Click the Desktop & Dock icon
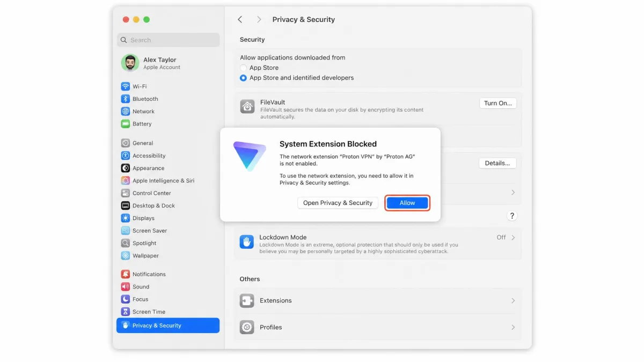This screenshot has width=644, height=362. 125,206
